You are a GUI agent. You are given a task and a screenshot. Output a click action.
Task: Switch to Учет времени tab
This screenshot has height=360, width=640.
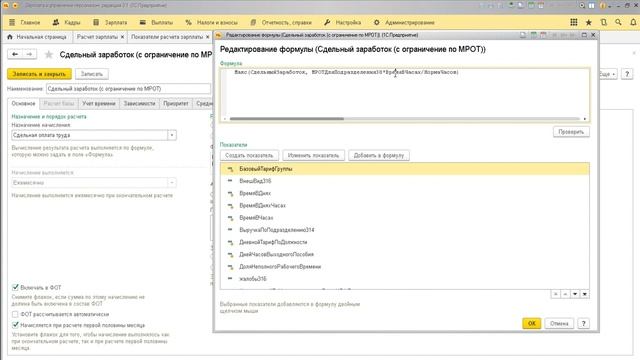(99, 104)
